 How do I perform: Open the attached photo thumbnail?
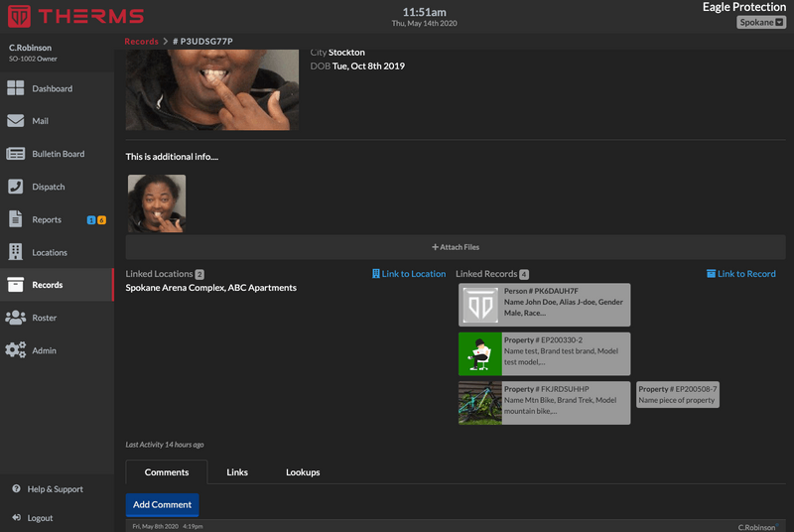pyautogui.click(x=157, y=203)
